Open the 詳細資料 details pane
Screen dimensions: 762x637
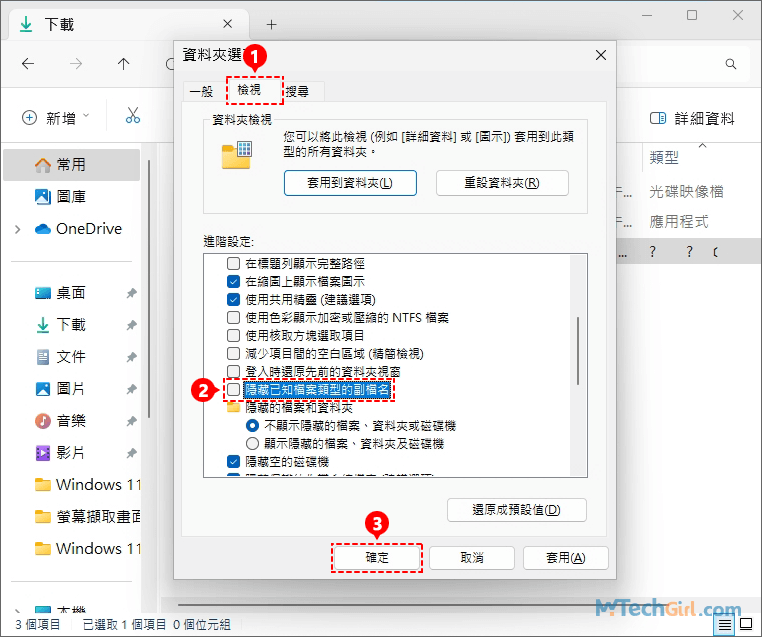[x=692, y=118]
